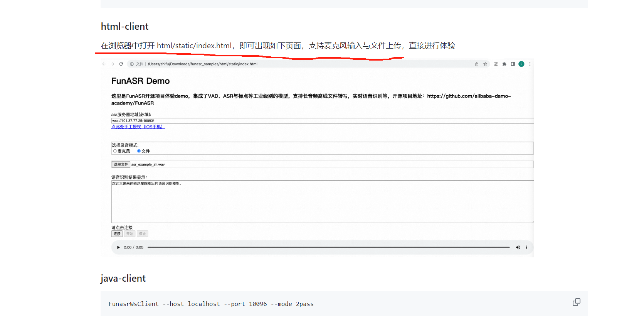Viewport: 644px width, 316px height.
Task: Click the 选择文件 file chooser button
Action: pyautogui.click(x=121, y=164)
